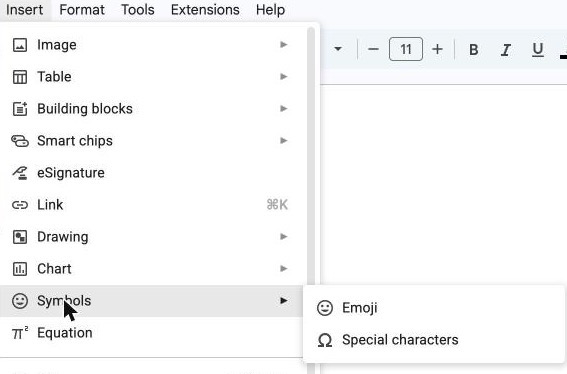Click the Table grid icon
The width and height of the screenshot is (567, 374).
point(20,77)
